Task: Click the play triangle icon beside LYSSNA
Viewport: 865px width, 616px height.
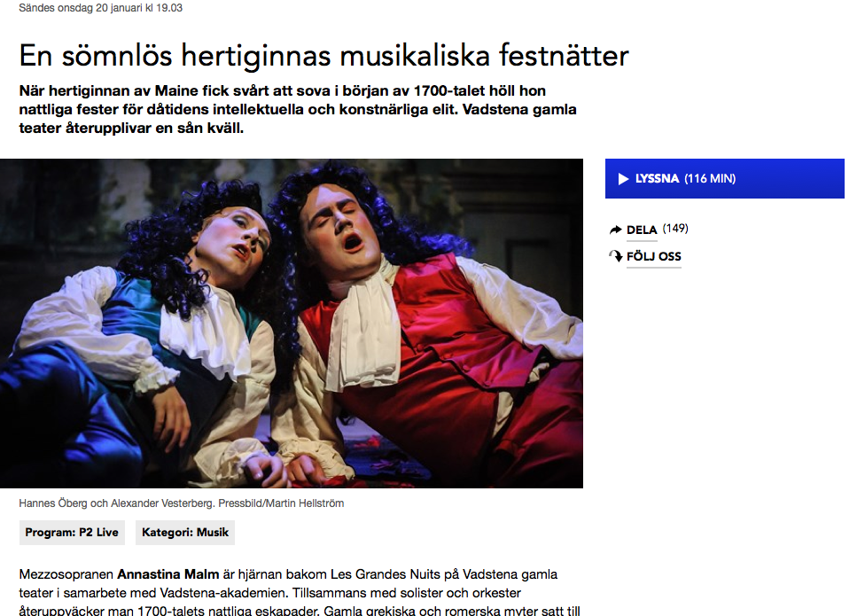Action: [x=623, y=179]
